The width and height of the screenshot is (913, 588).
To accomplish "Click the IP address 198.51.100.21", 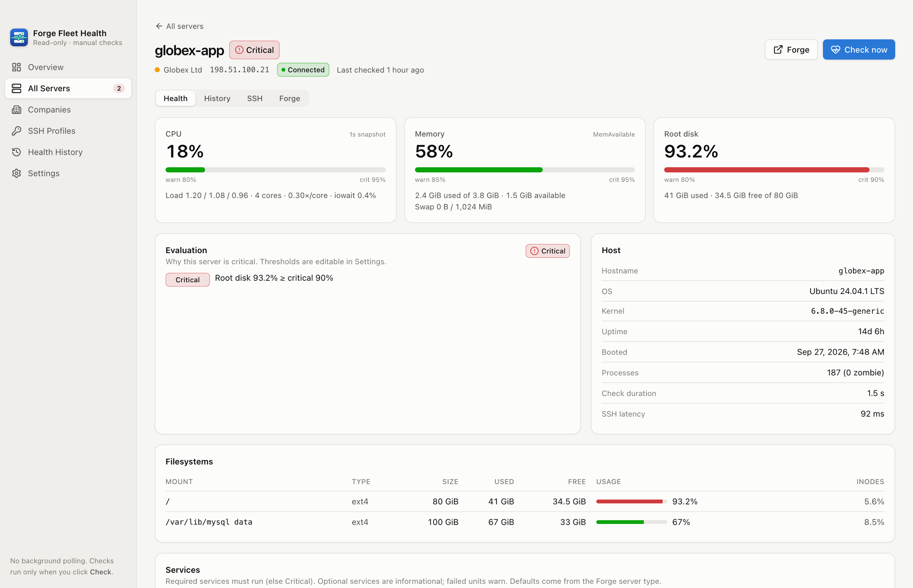I will (239, 70).
